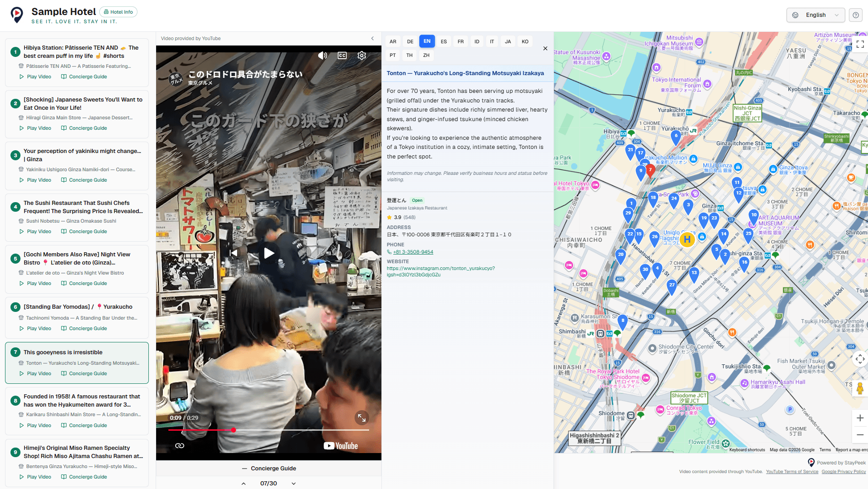Close the concierge guide panel
This screenshot has height=489, width=868.
pyautogui.click(x=545, y=48)
